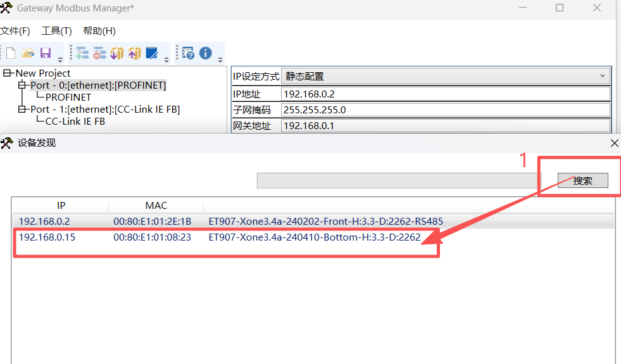This screenshot has width=621, height=364.
Task: Select device row IP 192.168.0.15
Action: pos(313,237)
